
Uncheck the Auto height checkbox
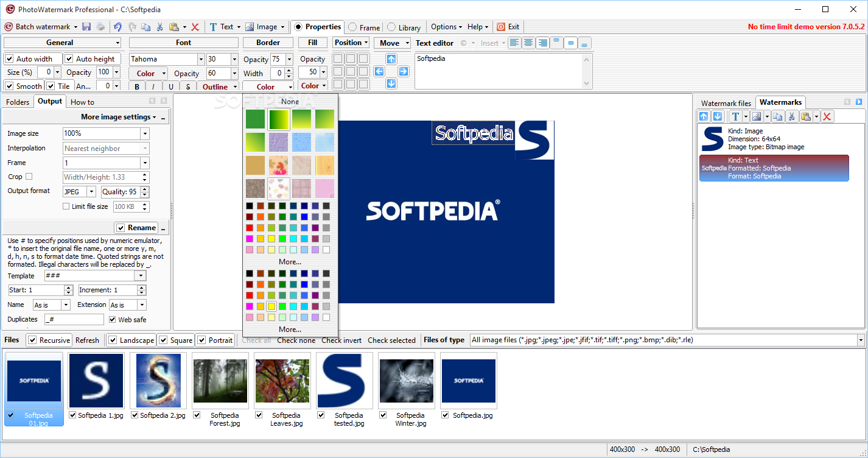coord(69,59)
